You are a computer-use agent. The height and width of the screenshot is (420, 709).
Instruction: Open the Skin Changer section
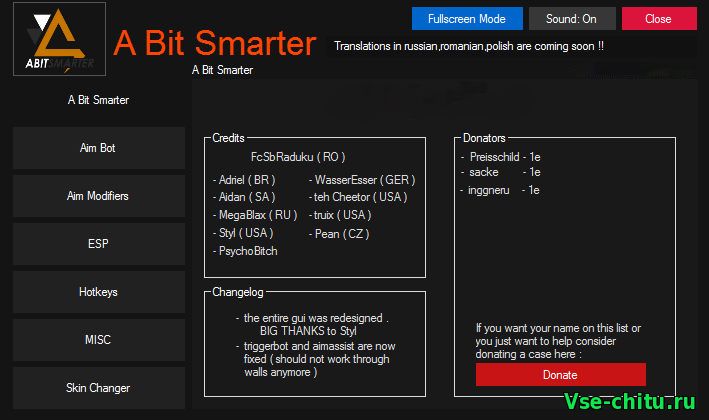point(99,388)
